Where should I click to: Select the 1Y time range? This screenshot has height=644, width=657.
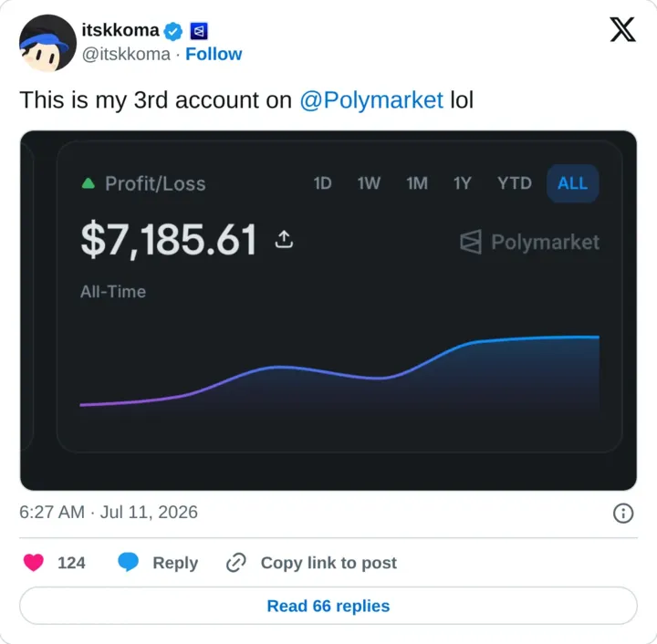(462, 183)
